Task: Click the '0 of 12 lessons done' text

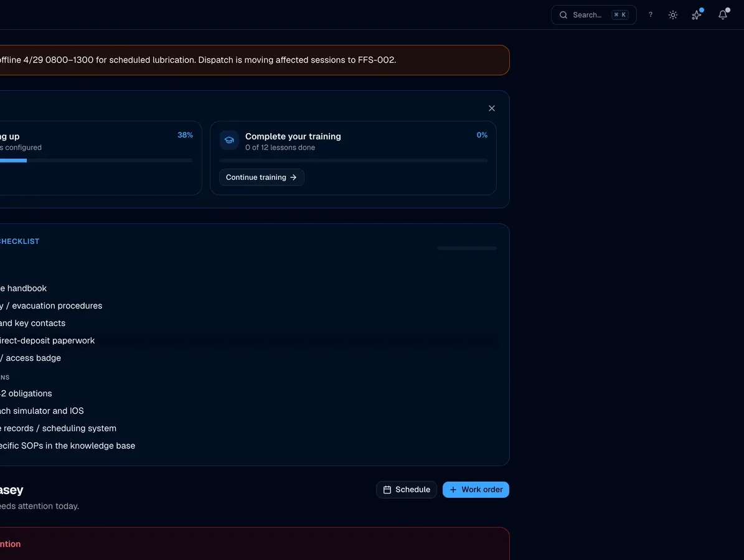Action: pos(280,147)
